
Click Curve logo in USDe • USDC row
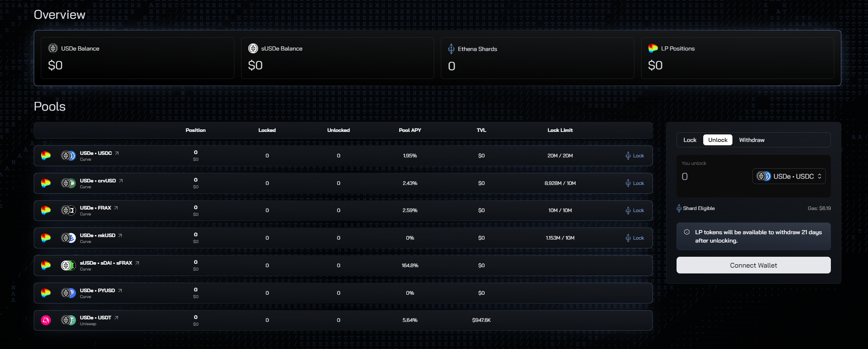coord(46,156)
